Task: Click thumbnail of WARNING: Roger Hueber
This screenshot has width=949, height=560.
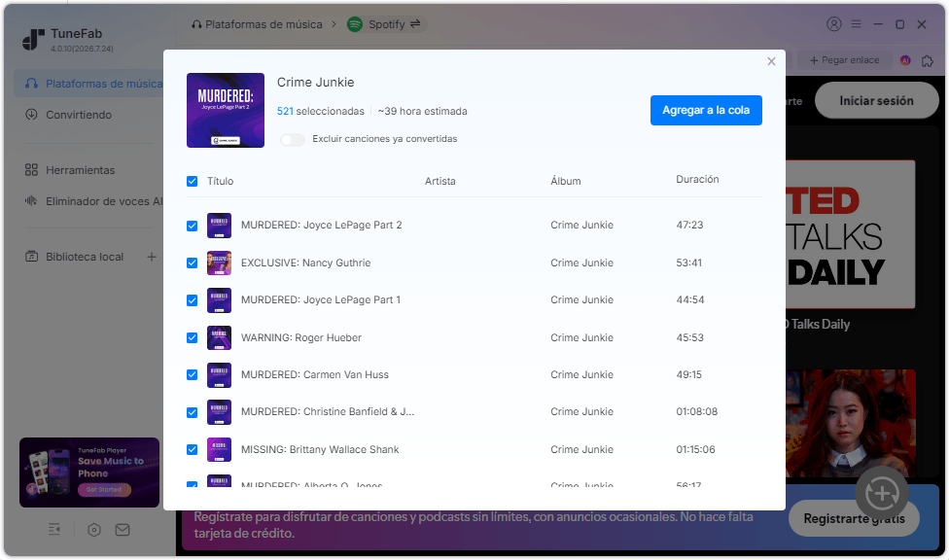Action: pyautogui.click(x=219, y=337)
